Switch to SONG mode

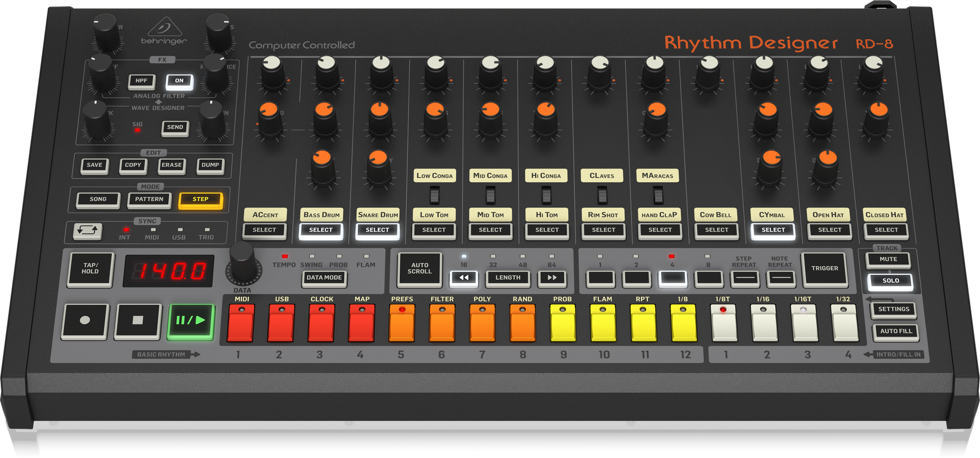click(98, 200)
